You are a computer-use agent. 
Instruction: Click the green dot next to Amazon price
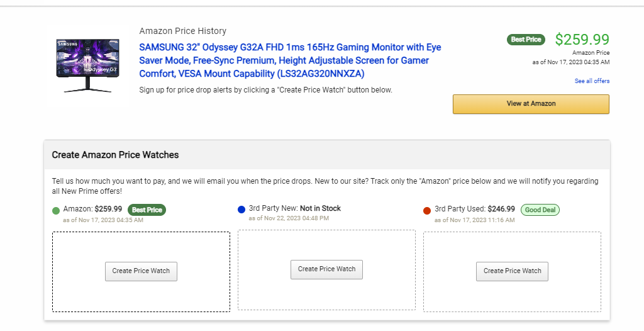[x=56, y=210]
